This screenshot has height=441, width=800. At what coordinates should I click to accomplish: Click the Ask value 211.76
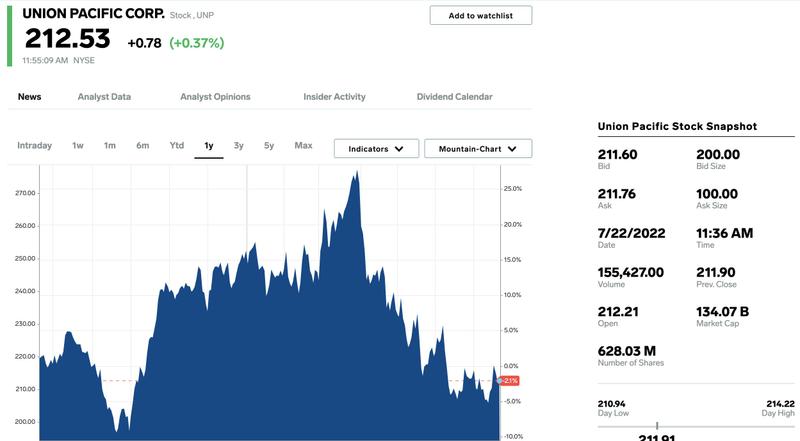pyautogui.click(x=617, y=194)
